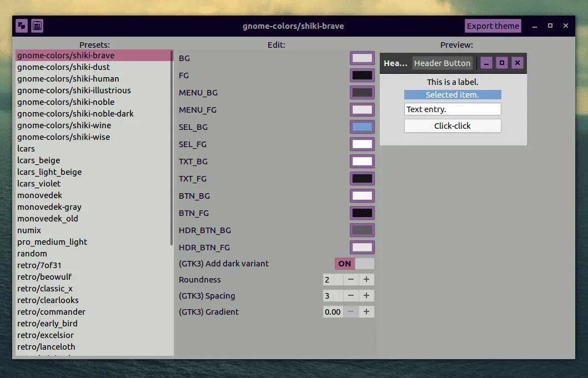Screen dimensions: 588x378
Task: Select the pro_medium_light preset
Action: tap(93, 241)
